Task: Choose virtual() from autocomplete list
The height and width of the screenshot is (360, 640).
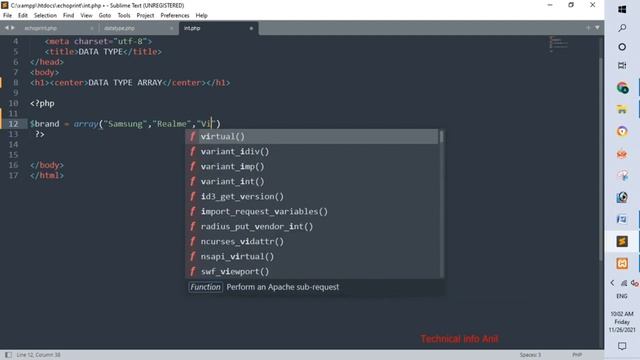Action: click(x=312, y=136)
